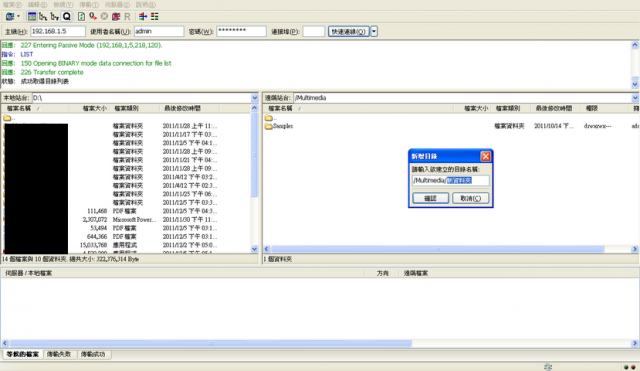The image size is (640, 371).
Task: Toggle the transfer queue Q icon
Action: pos(67,17)
